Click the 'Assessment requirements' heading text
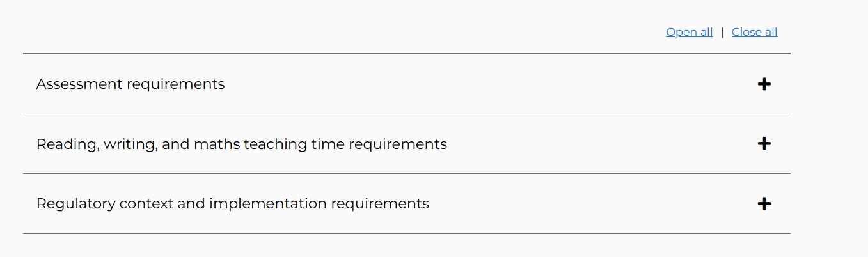The width and height of the screenshot is (868, 257). [130, 84]
